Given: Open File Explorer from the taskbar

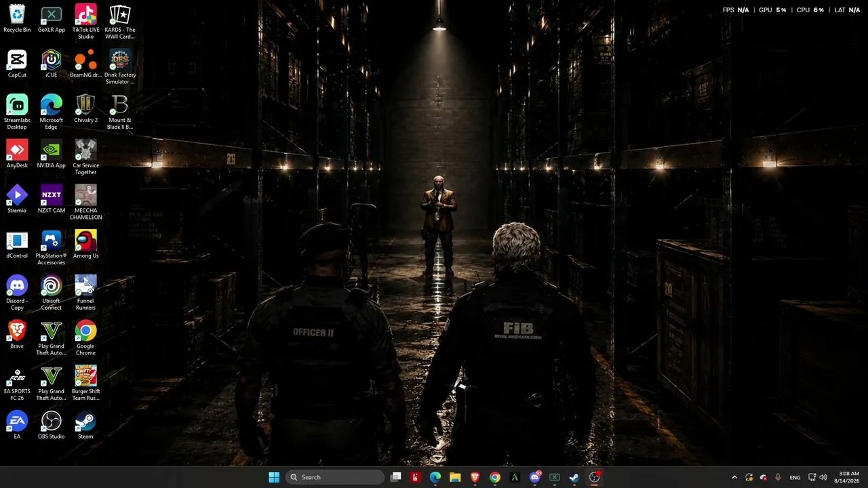Looking at the screenshot, I should click(x=455, y=477).
